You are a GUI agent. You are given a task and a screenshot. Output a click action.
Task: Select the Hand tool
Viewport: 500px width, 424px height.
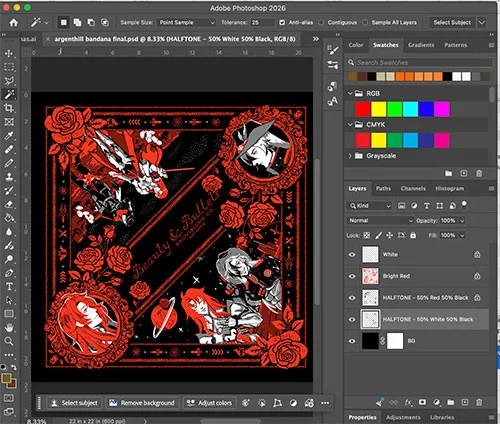click(x=9, y=328)
